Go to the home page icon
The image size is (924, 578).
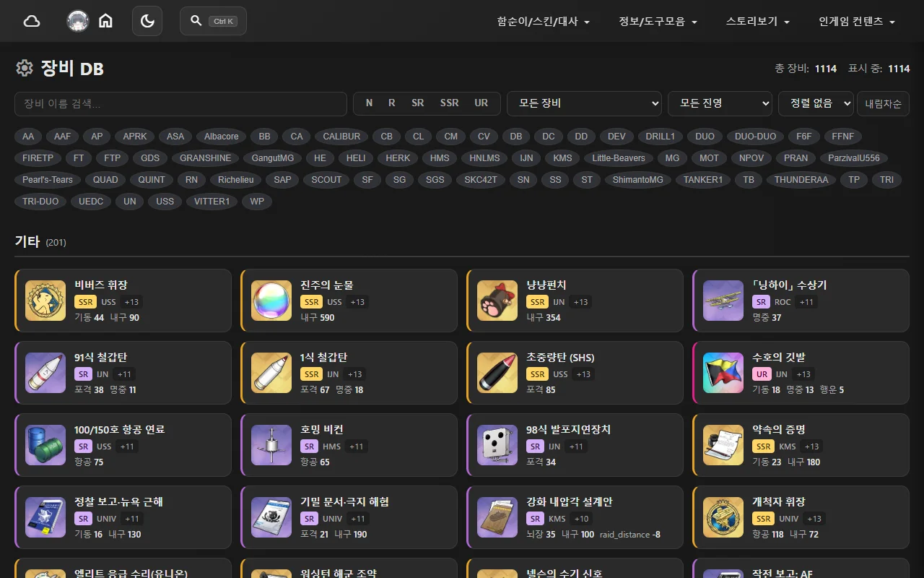point(105,21)
